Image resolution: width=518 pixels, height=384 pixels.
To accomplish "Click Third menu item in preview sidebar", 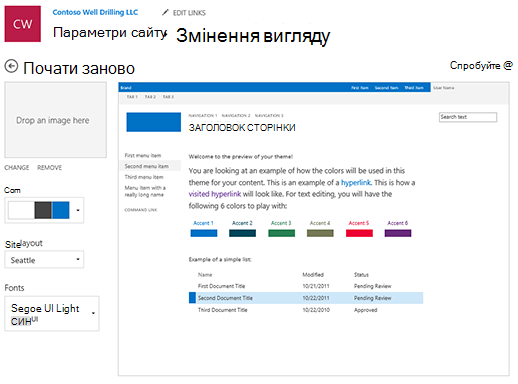I will (x=144, y=177).
